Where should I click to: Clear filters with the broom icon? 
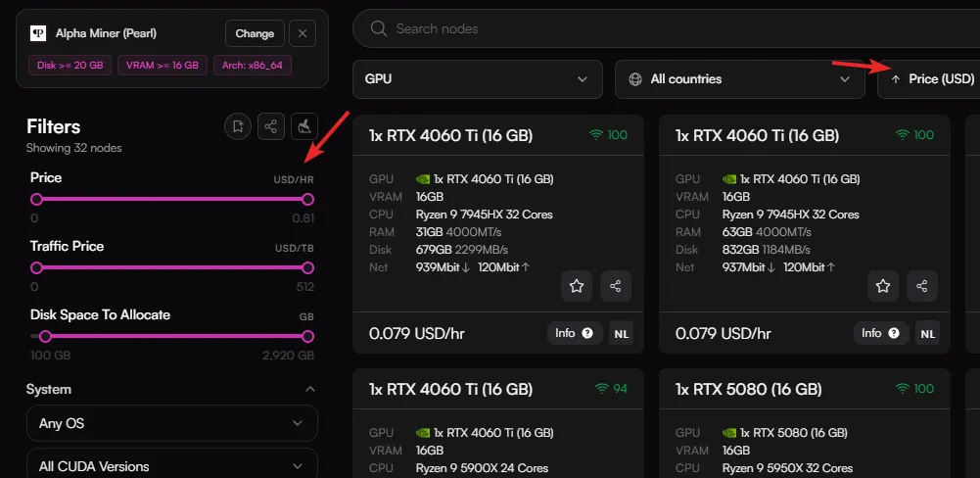pyautogui.click(x=304, y=126)
